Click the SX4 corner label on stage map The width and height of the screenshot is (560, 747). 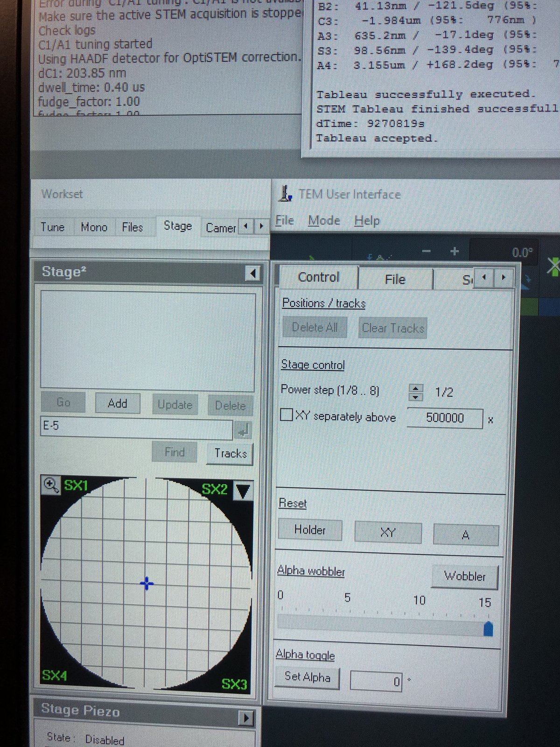point(55,676)
